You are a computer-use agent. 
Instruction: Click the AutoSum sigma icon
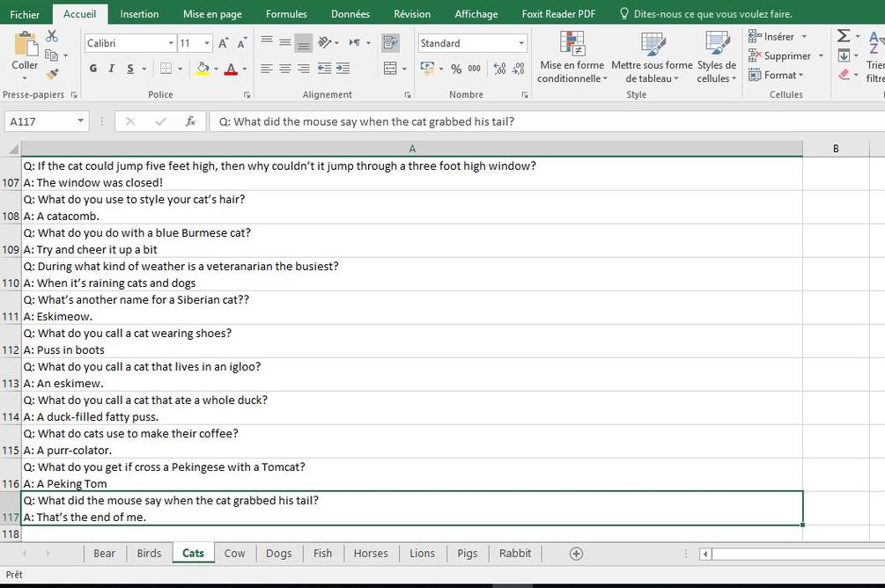(x=844, y=36)
